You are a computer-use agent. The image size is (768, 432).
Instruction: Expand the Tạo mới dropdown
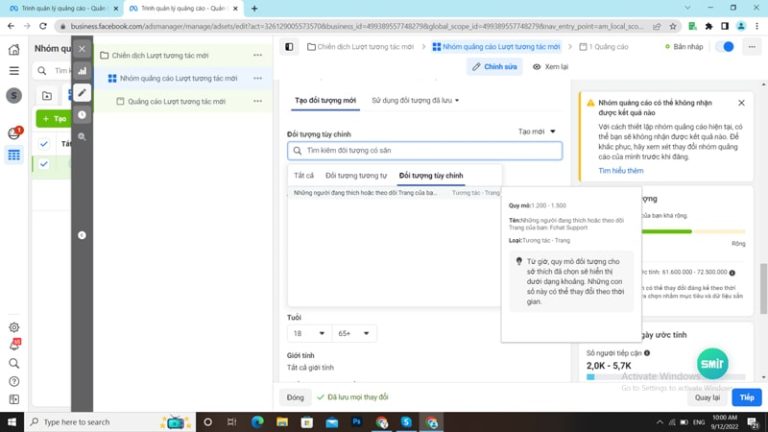pos(537,131)
